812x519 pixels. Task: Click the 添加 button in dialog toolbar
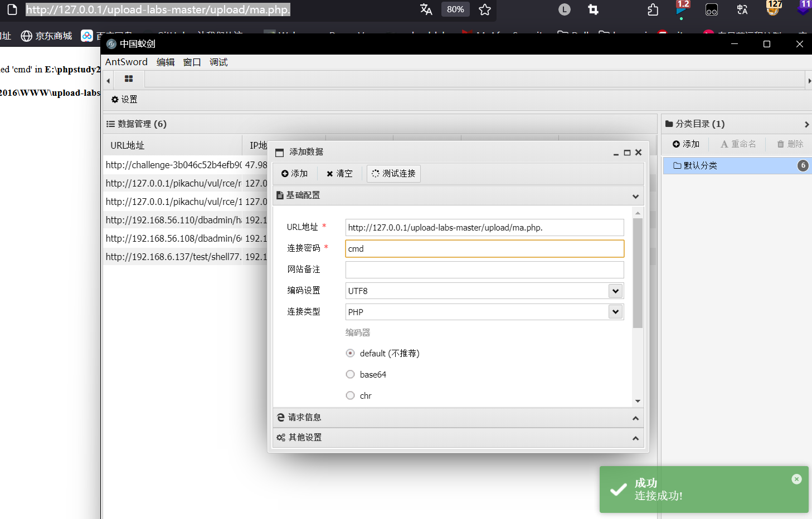pyautogui.click(x=294, y=173)
